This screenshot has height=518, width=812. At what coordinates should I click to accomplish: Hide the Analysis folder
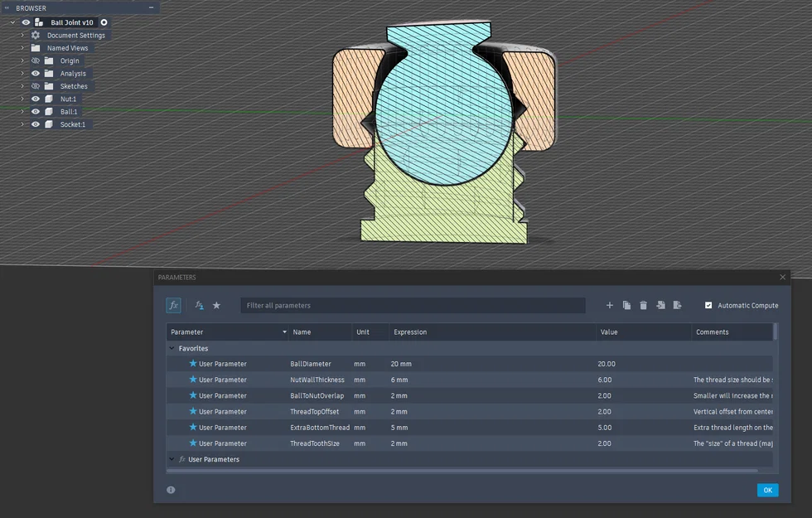[35, 73]
